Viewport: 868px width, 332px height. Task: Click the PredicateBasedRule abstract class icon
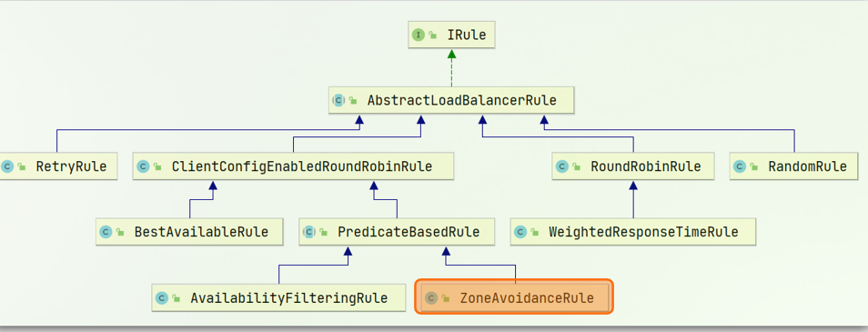click(x=309, y=232)
